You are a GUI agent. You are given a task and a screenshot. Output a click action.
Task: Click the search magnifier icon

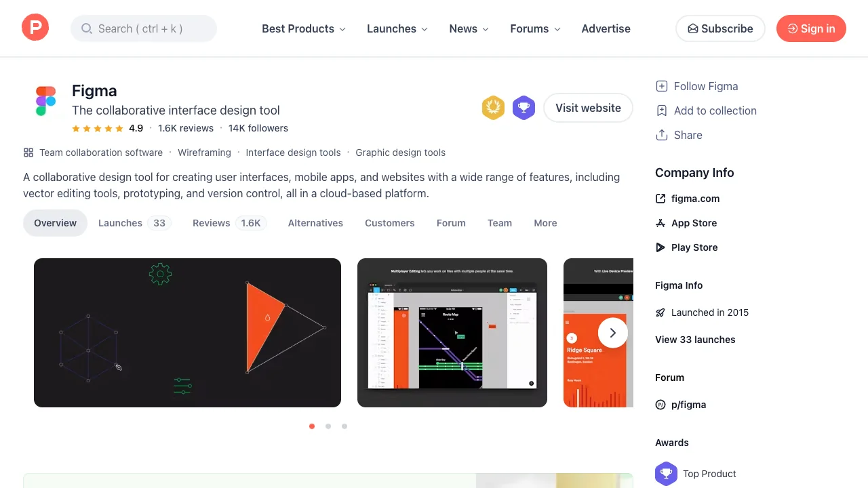tap(87, 28)
